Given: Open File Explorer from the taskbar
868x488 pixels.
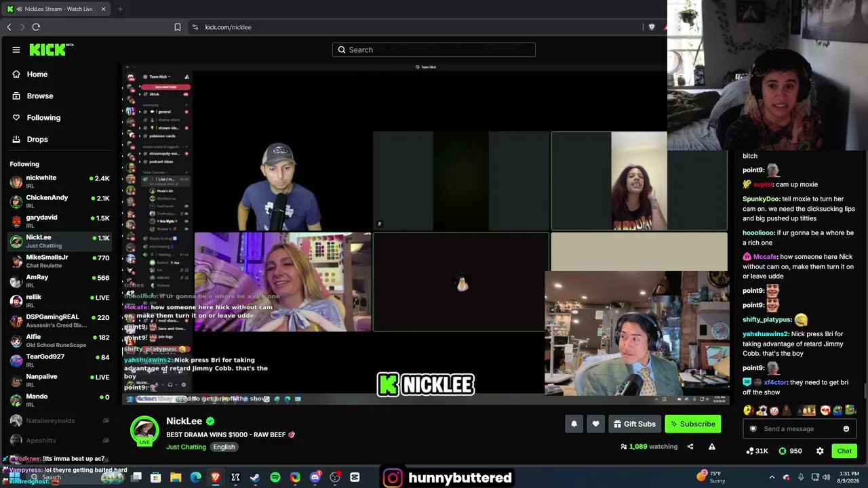Looking at the screenshot, I should [176, 478].
